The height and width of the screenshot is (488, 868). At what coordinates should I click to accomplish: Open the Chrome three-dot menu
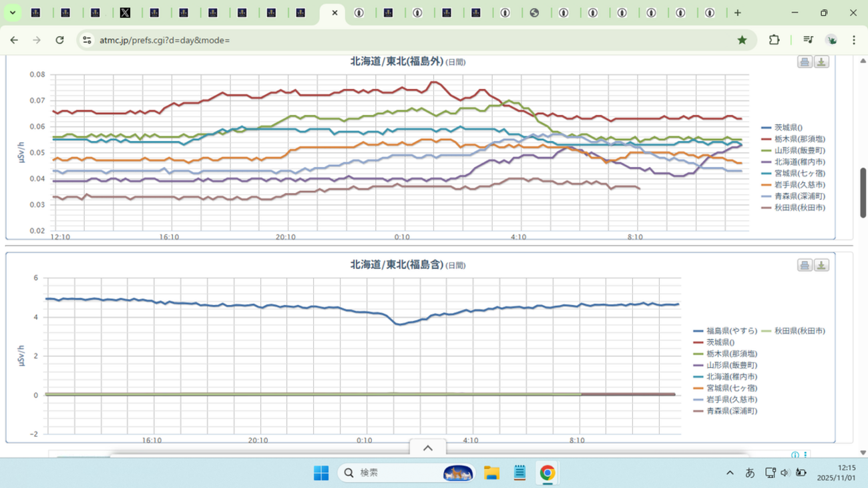(x=854, y=40)
